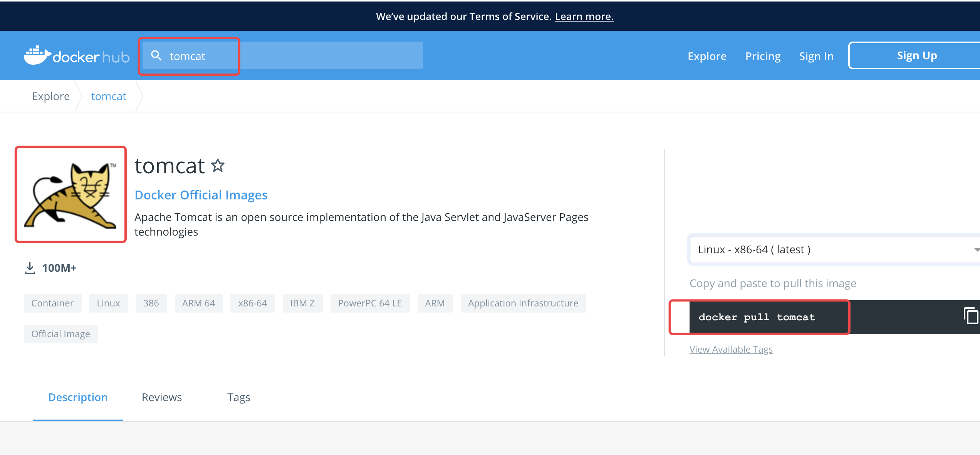Click the copy pull command icon
The height and width of the screenshot is (455, 980).
(x=971, y=316)
